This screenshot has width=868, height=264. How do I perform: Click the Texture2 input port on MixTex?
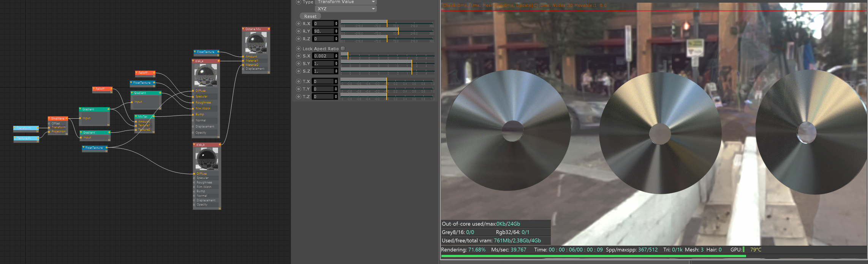pyautogui.click(x=136, y=130)
